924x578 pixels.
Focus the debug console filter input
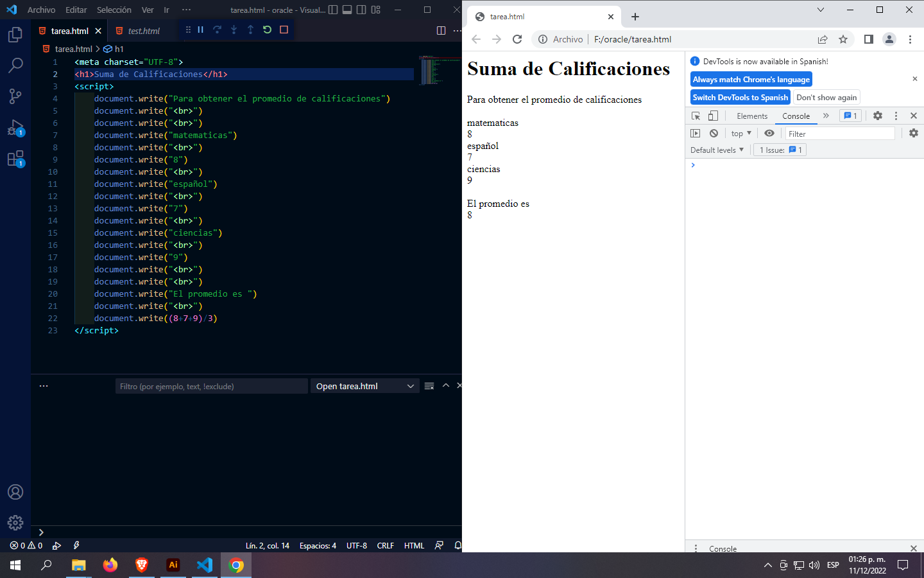pyautogui.click(x=212, y=386)
